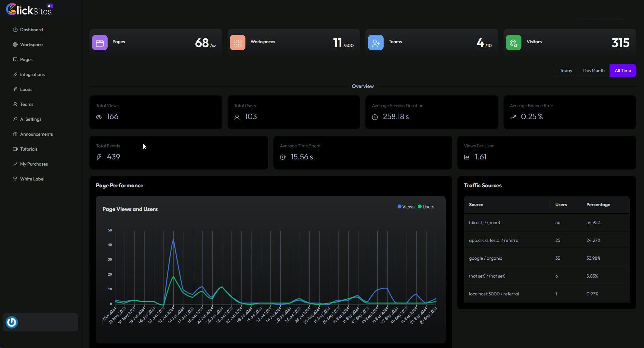This screenshot has width=644, height=348.
Task: Click the Integrations plug icon
Action: tap(15, 74)
